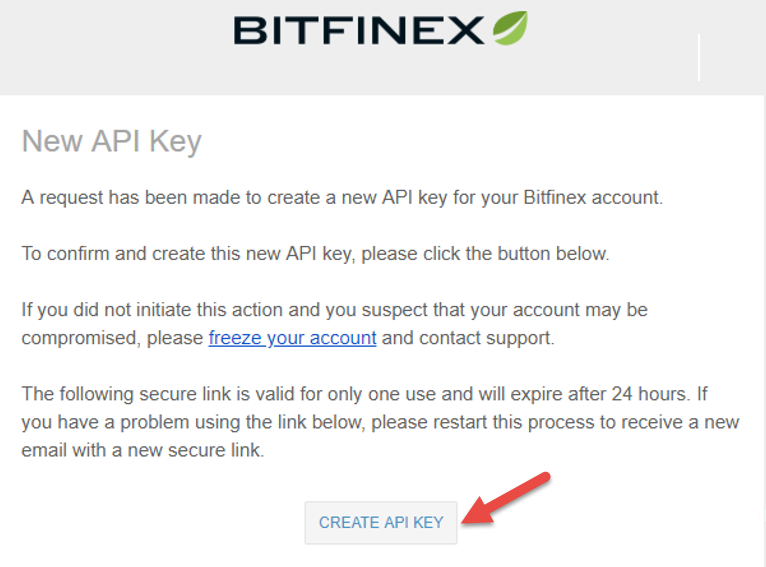The image size is (766, 567).
Task: Click the green leaf logo icon
Action: click(x=510, y=28)
